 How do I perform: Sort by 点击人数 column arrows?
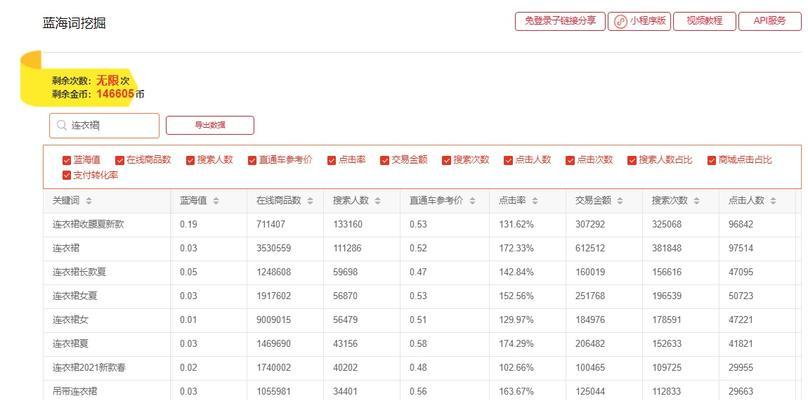pos(773,201)
